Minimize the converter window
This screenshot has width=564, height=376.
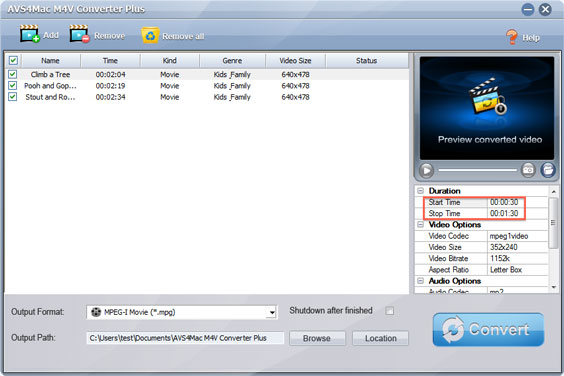coord(528,9)
